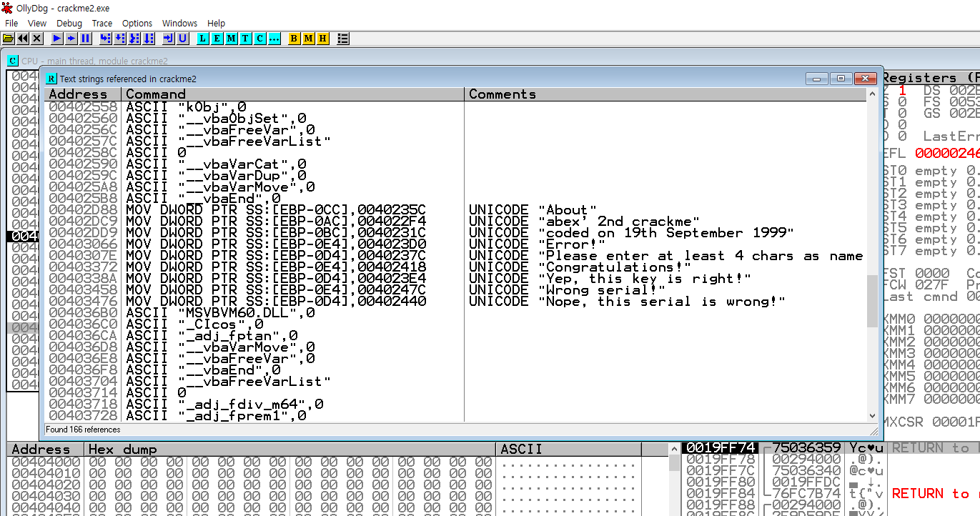The width and height of the screenshot is (980, 516).
Task: Select the ASCII "_CIcos" row
Action: [455, 324]
